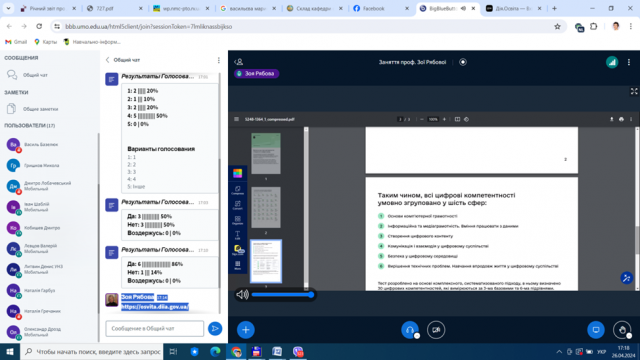
Task: Send the chat message with the arrow button
Action: (215, 329)
